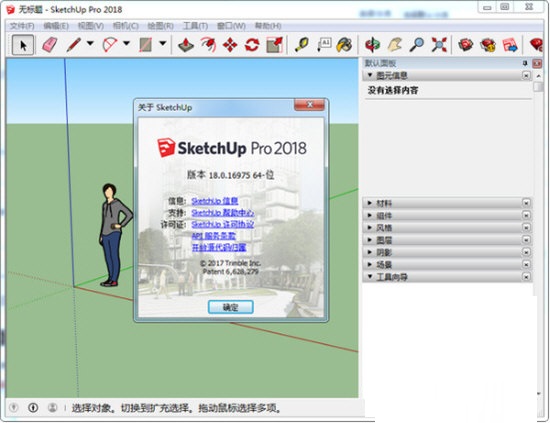The width and height of the screenshot is (550, 423).
Task: Open the 绘图(R) menu
Action: pos(160,26)
